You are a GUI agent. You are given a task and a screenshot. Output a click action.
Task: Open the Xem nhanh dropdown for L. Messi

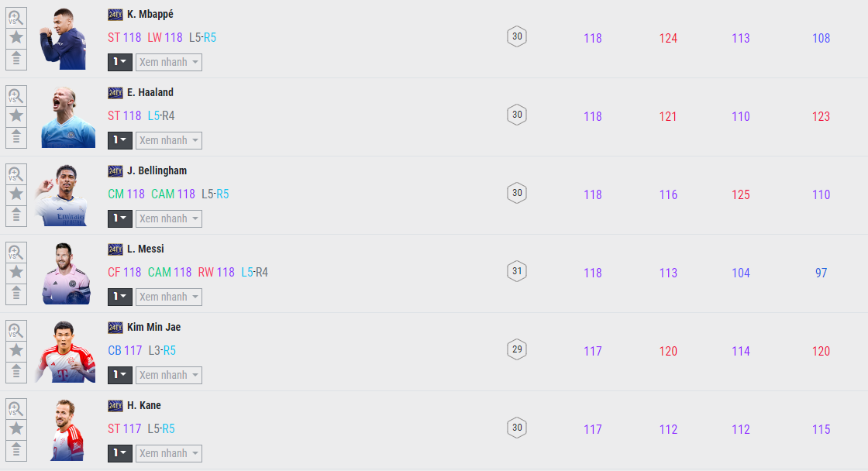point(169,297)
